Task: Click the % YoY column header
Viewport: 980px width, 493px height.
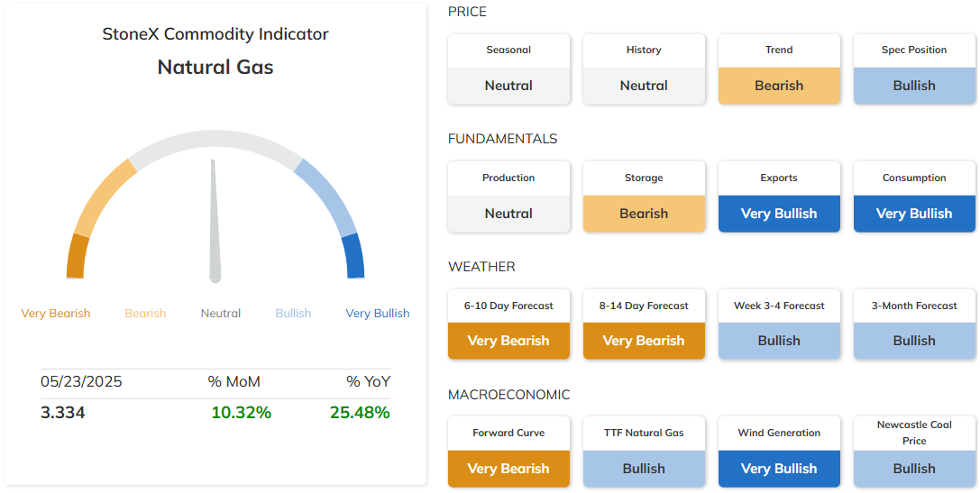Action: 369,382
